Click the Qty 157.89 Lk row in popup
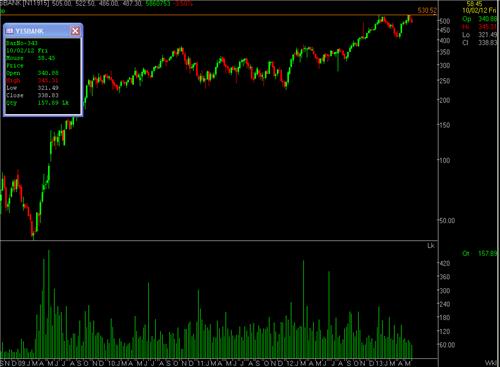The image size is (500, 367). (37, 103)
